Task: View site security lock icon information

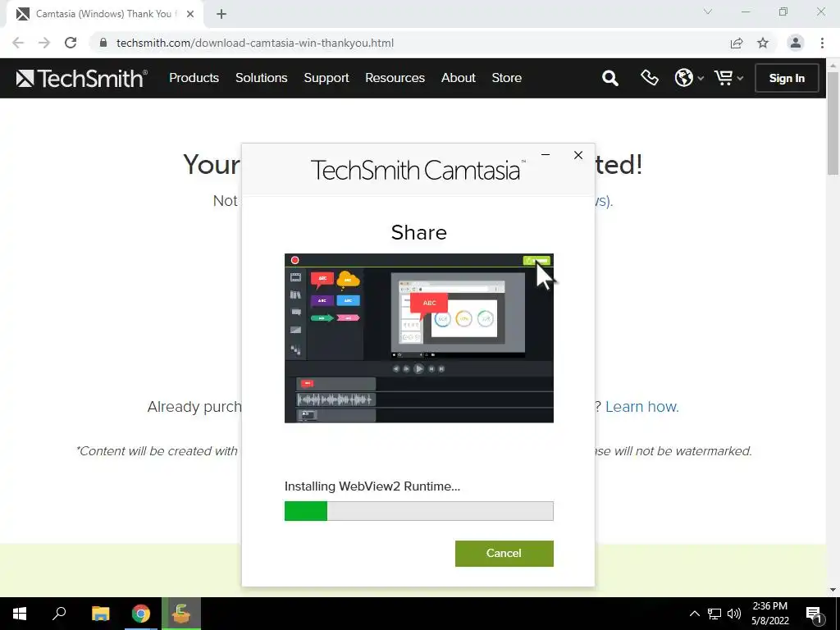Action: pos(103,43)
